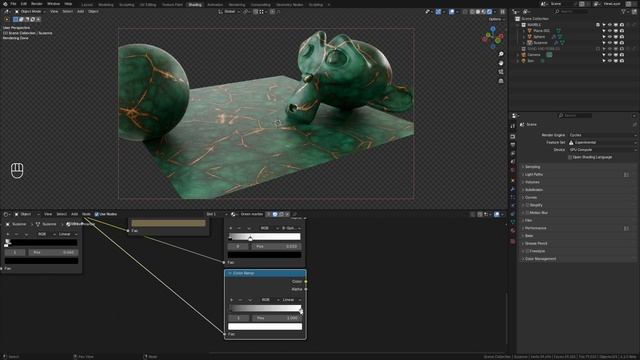Switch to the Shading workspace tab
Image resolution: width=640 pixels, height=360 pixels.
point(195,4)
